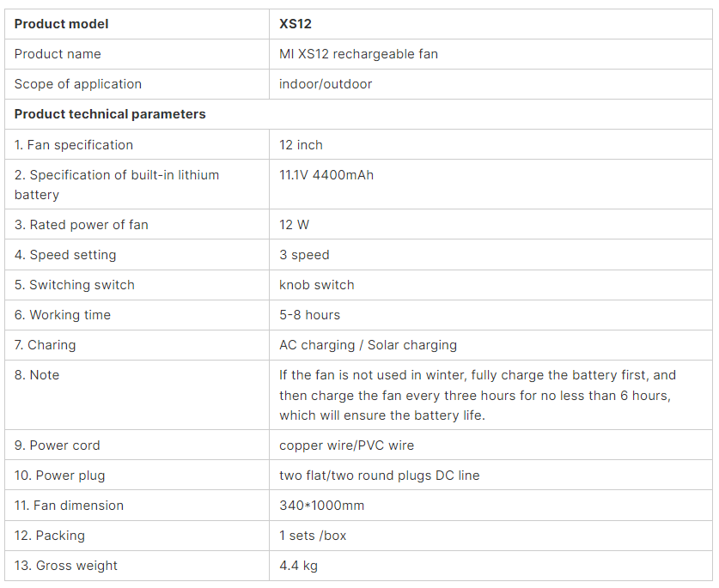The image size is (719, 588).
Task: Click the '13. Gross weight' label
Action: [x=65, y=566]
